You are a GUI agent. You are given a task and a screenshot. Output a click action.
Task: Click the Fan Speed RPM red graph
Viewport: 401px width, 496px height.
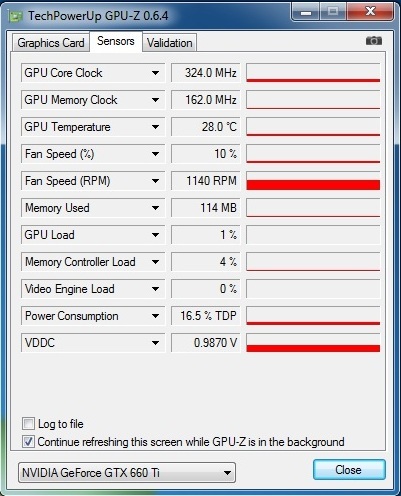pyautogui.click(x=313, y=181)
